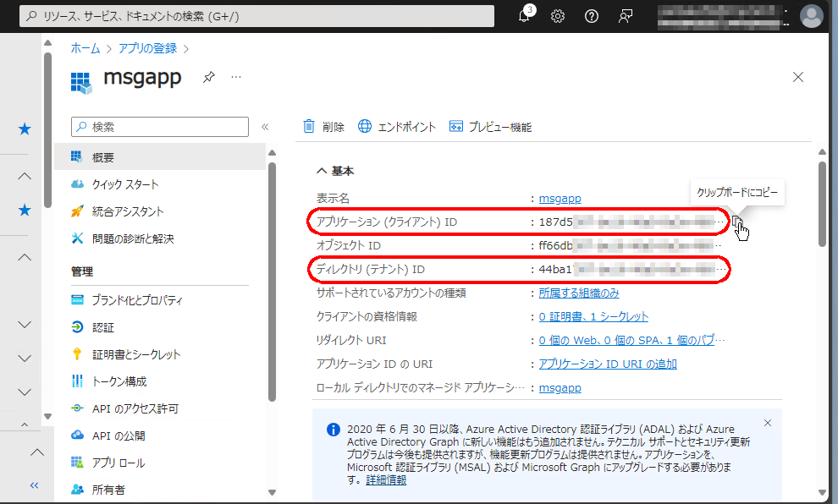The image size is (838, 504).
Task: Open Azure portal notifications bell
Action: [x=525, y=14]
